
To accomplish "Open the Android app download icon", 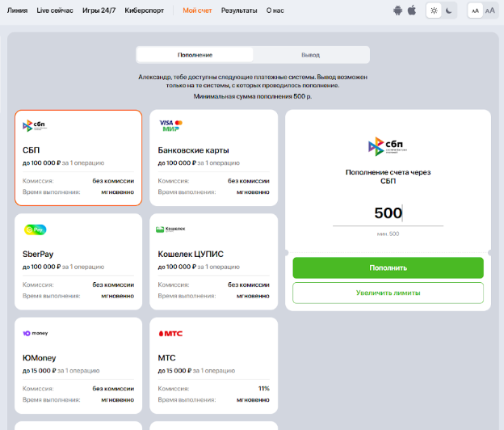I will 397,11.
